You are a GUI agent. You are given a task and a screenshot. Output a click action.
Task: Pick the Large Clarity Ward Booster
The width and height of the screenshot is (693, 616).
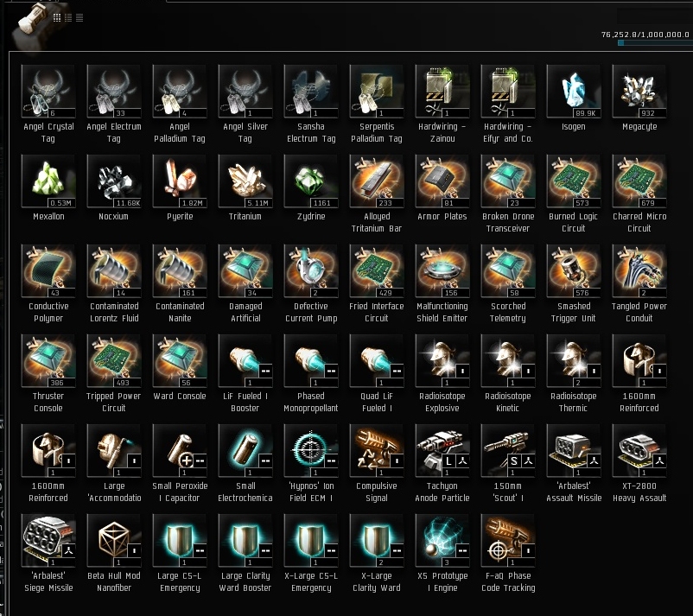tap(245, 541)
